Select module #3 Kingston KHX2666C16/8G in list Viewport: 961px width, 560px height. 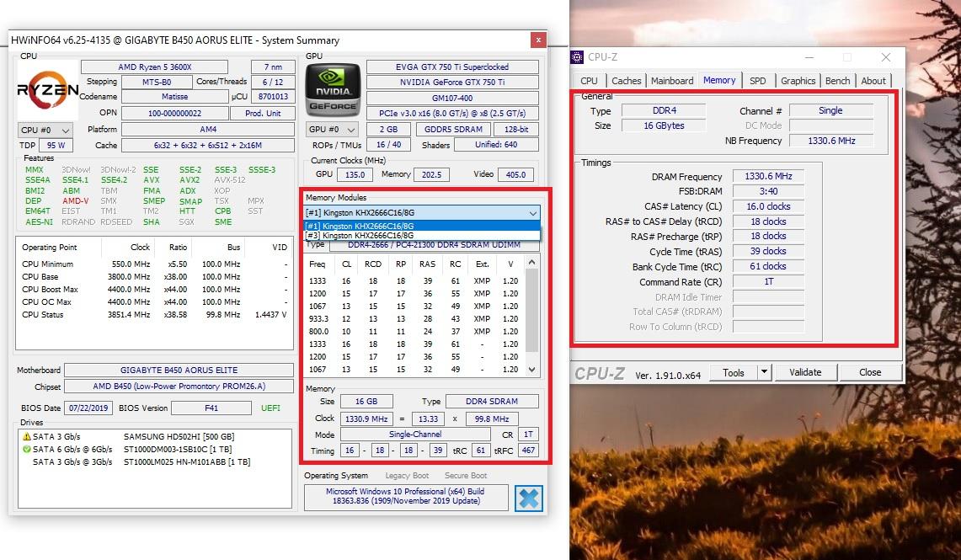422,235
